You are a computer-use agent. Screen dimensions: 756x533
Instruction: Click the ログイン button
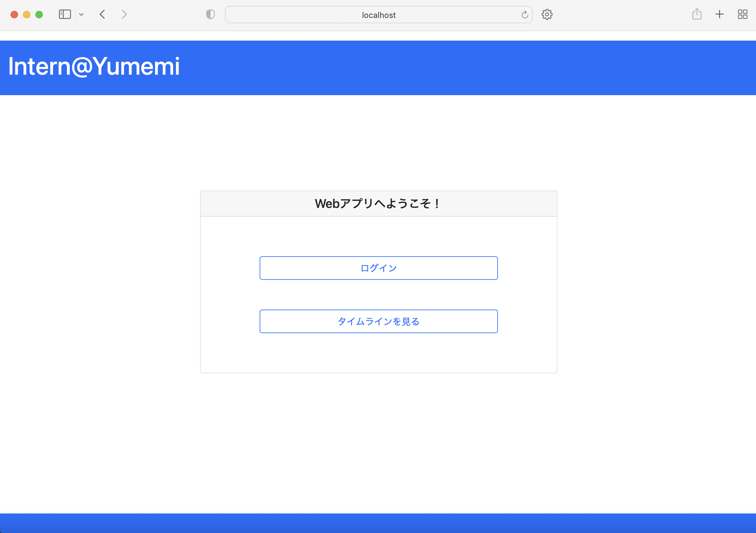(378, 268)
